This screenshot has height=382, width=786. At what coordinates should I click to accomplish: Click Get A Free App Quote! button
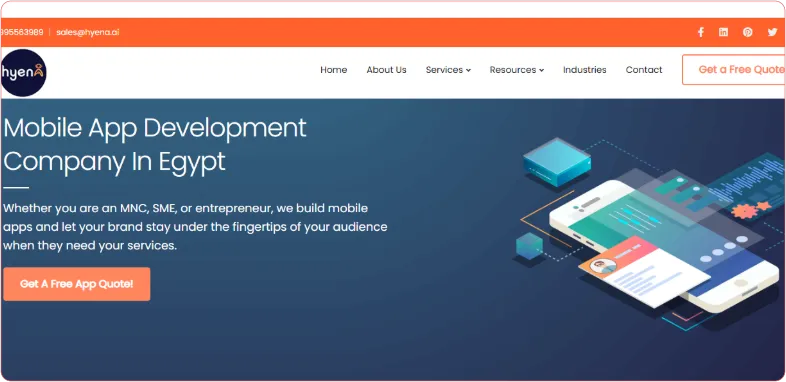77,284
